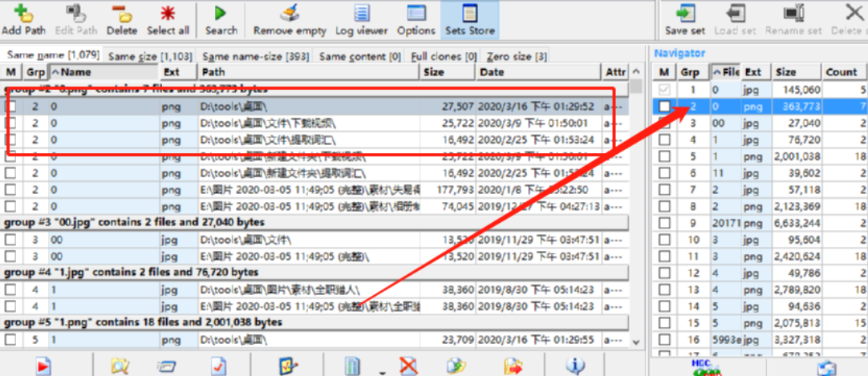Tick checkbox for 0.png row sized 74,045
868x376 pixels.
pos(10,206)
